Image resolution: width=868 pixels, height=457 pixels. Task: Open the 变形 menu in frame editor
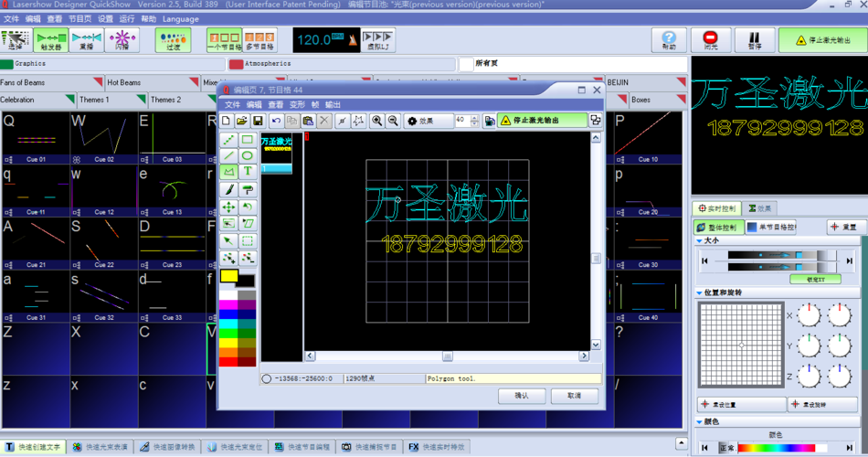(297, 105)
